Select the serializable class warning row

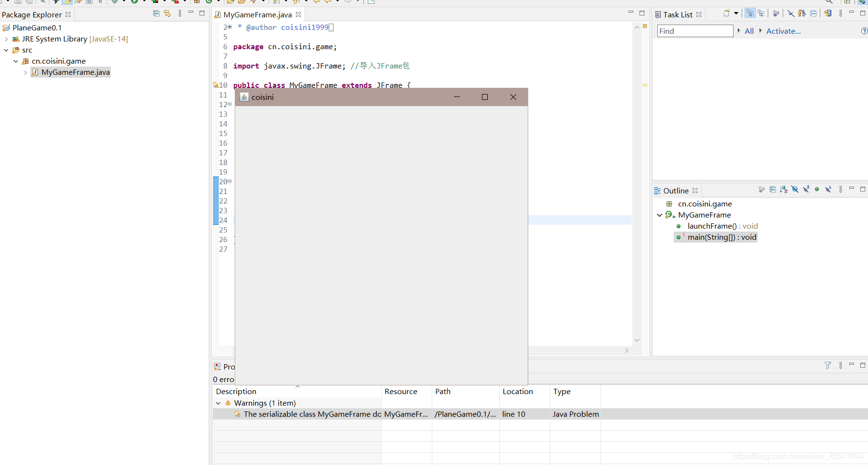coord(540,414)
